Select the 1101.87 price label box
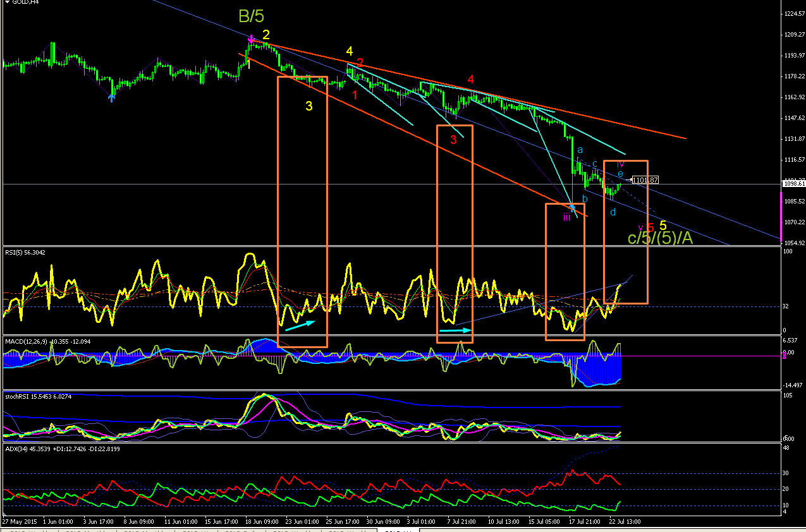 coord(645,180)
